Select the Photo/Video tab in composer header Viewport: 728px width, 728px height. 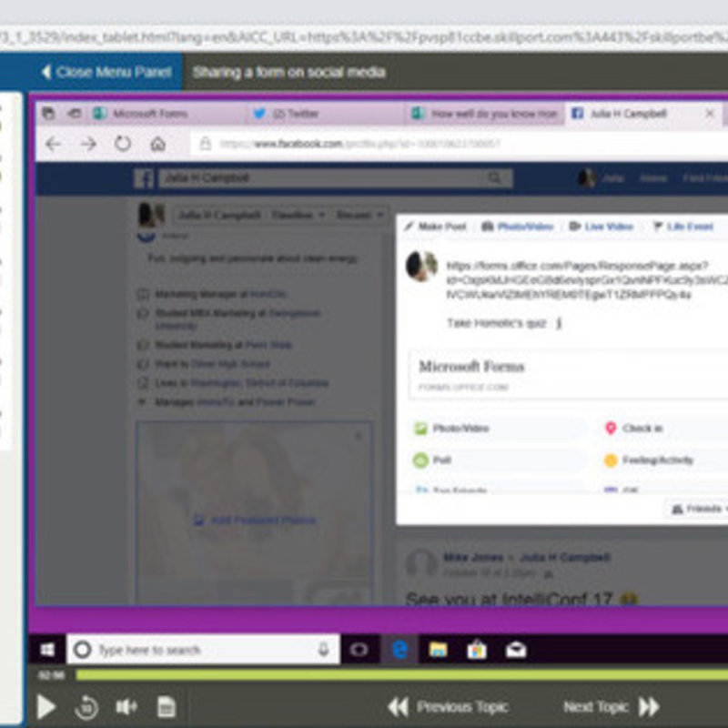tap(517, 227)
